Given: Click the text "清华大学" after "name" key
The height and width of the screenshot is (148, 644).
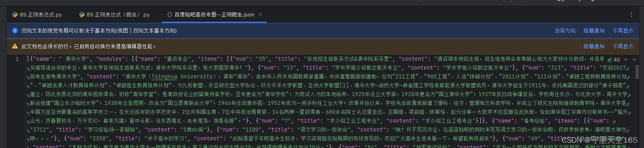Looking at the screenshot, I should point(76,59).
